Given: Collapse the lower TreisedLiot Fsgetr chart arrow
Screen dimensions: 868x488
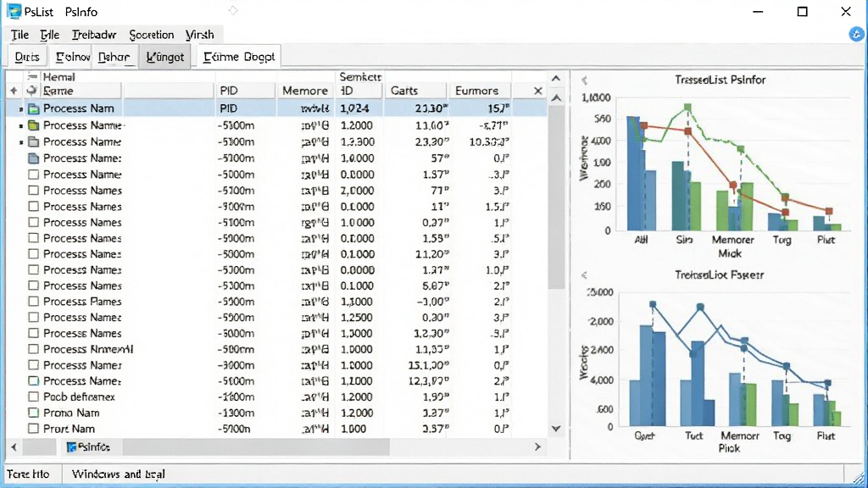Looking at the screenshot, I should tap(584, 275).
